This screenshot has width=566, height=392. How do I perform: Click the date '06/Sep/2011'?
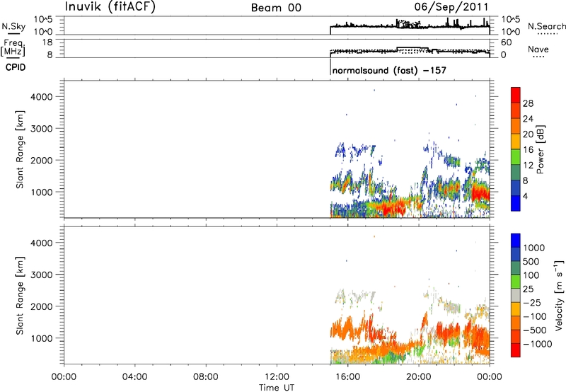(x=451, y=7)
